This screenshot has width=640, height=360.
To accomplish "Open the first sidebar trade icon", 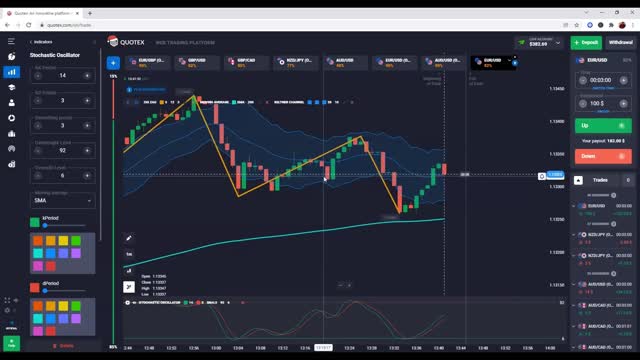I will 11,56.
